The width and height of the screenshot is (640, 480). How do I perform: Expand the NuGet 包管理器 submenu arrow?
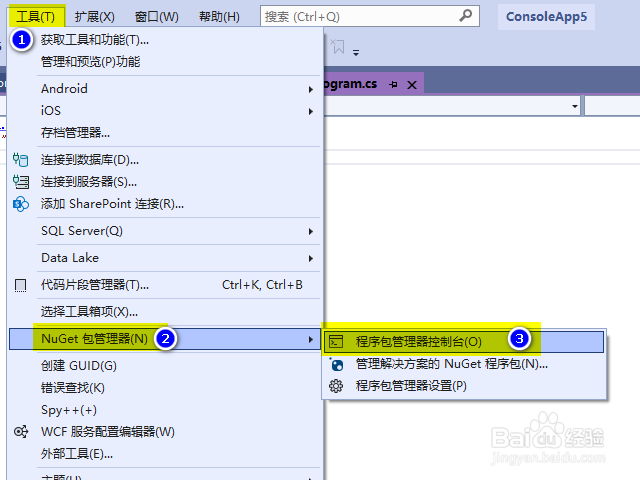(311, 339)
